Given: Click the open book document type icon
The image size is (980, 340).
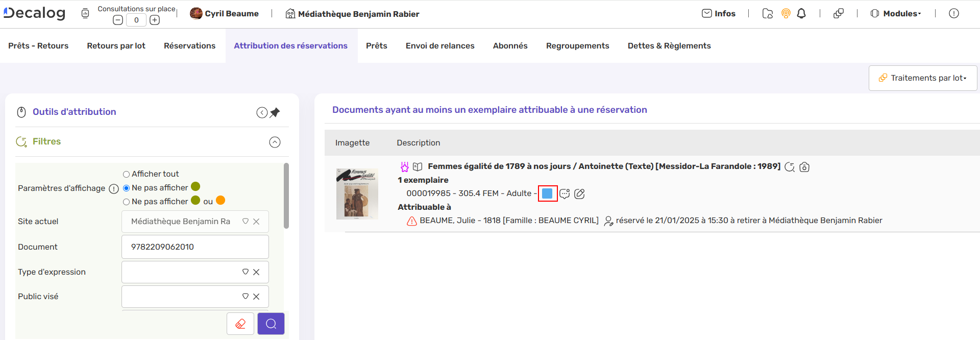Looking at the screenshot, I should tap(418, 166).
